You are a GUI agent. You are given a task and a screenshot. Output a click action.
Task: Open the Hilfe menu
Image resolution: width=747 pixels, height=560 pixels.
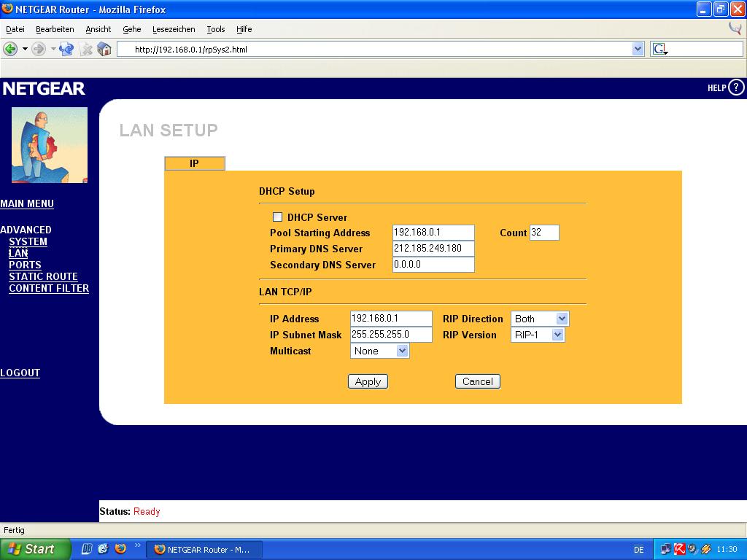pos(244,29)
